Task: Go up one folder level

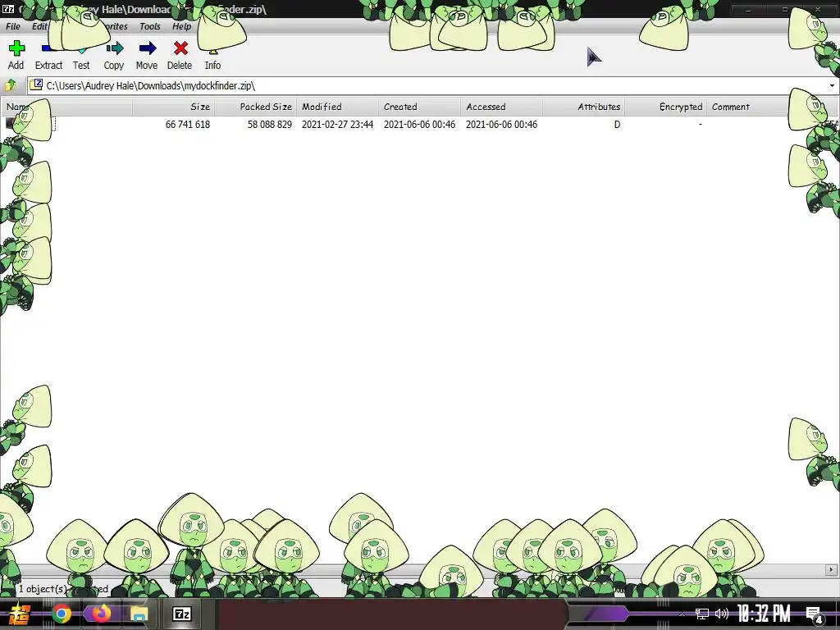Action: 11,85
